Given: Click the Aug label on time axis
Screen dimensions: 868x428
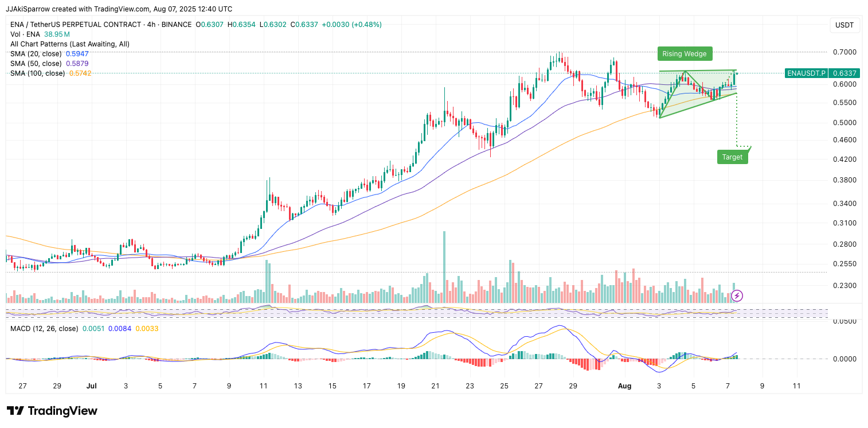Looking at the screenshot, I should tap(624, 386).
